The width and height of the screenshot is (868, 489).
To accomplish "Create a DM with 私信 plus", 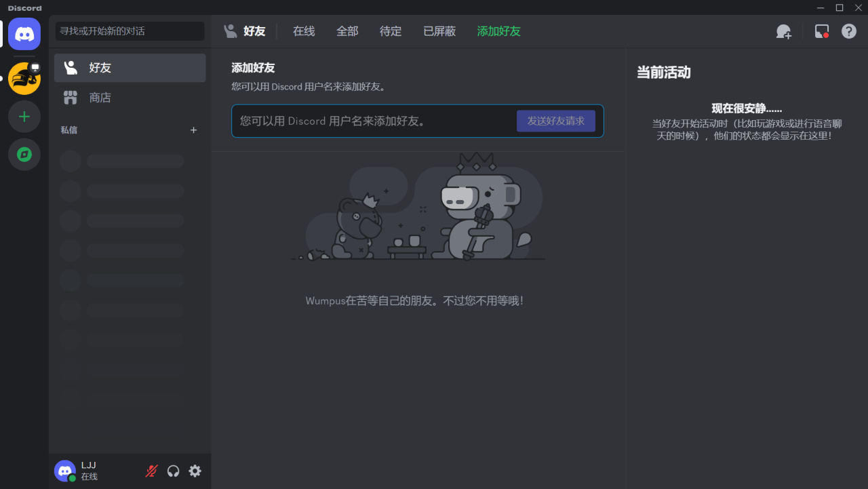I will click(x=193, y=130).
